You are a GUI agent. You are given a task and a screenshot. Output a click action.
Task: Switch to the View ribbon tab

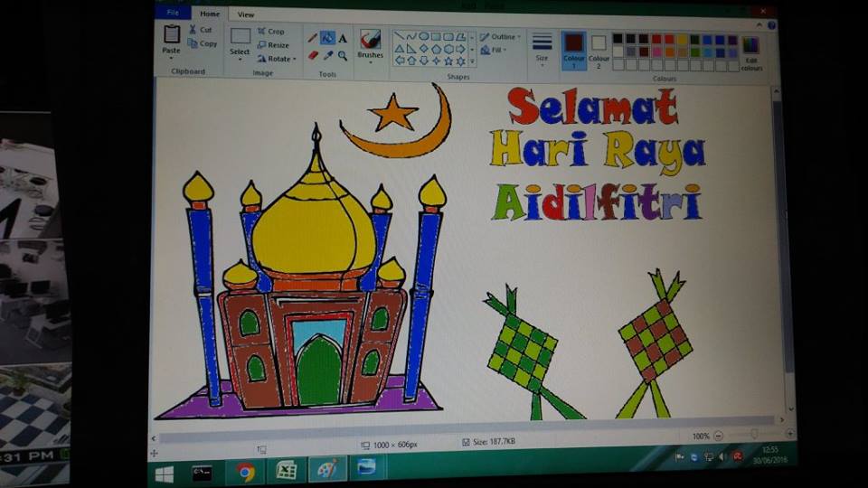(x=246, y=14)
